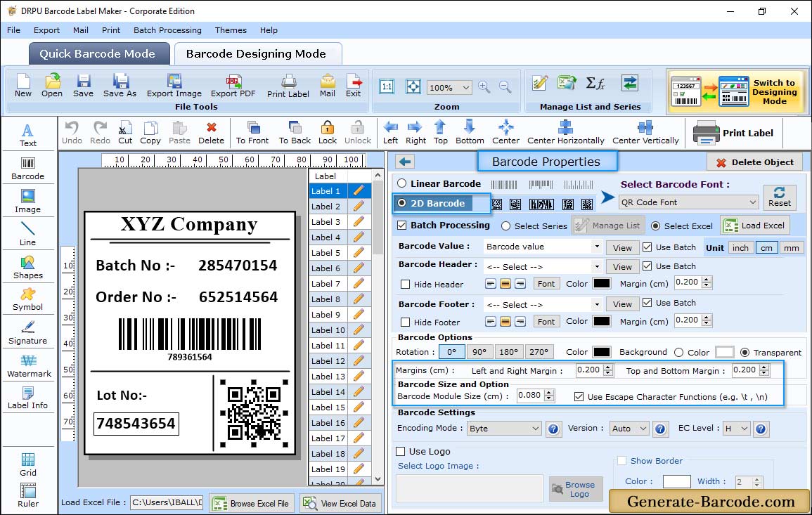Image resolution: width=812 pixels, height=515 pixels.
Task: Select Transparent background radio button
Action: coord(745,353)
